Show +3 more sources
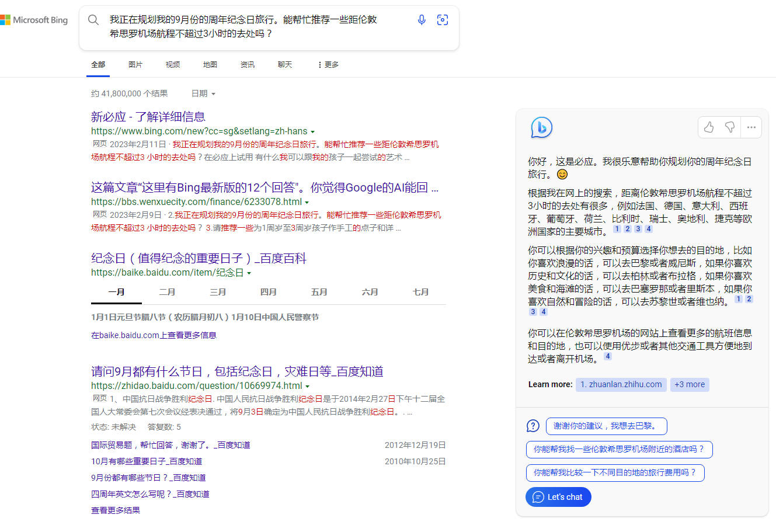 [690, 384]
